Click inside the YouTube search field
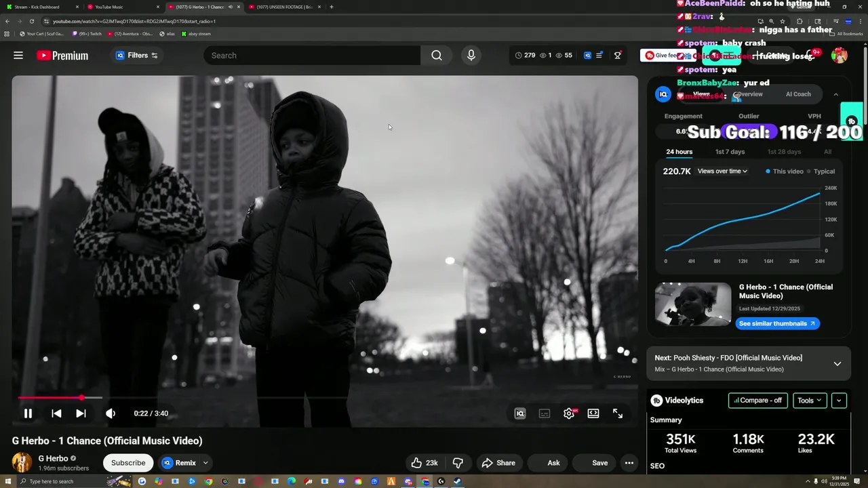Screen dimensions: 868x488 [312, 56]
